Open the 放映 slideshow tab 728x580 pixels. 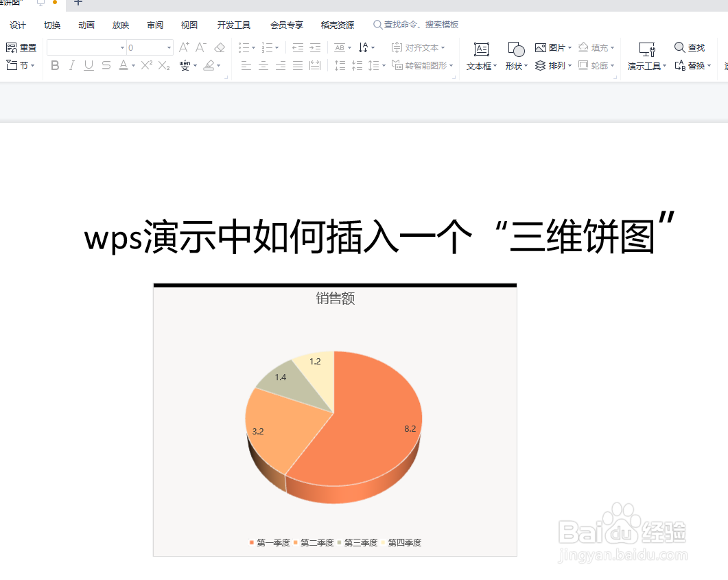click(121, 25)
